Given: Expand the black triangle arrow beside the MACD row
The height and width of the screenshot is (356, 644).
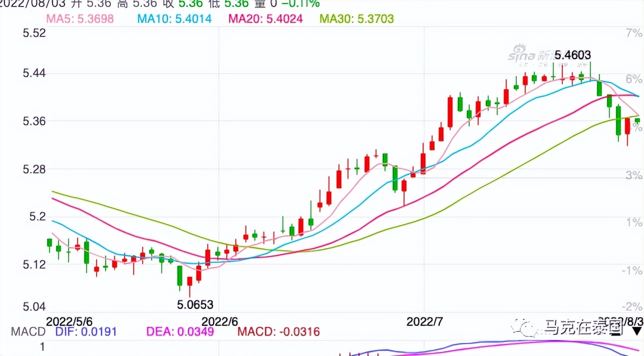Looking at the screenshot, I should click(636, 331).
